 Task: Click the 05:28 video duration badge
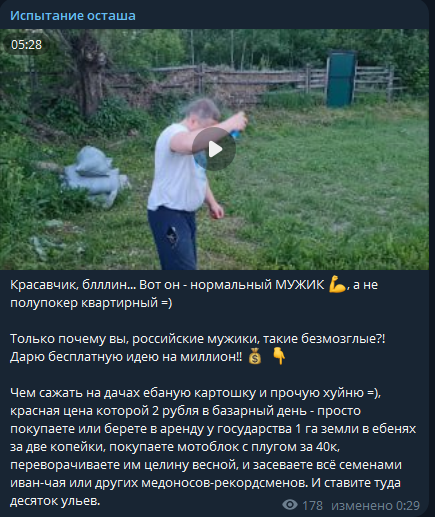click(x=26, y=45)
